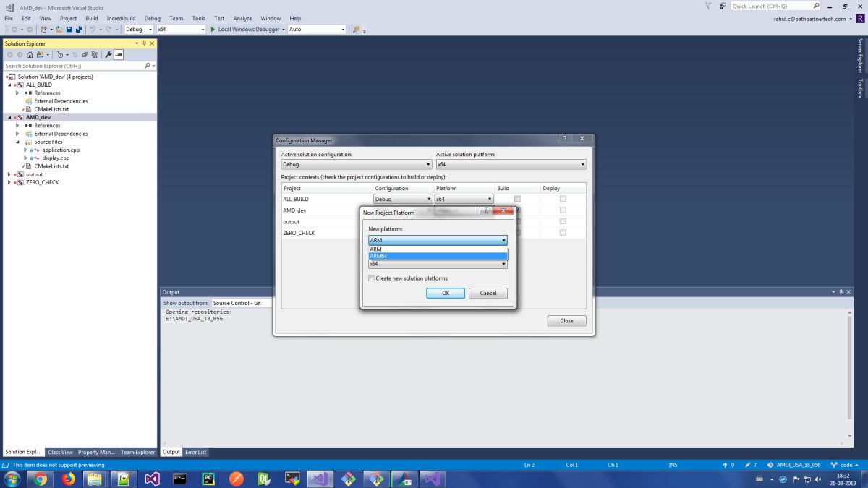Open ALL_BUILD configuration Debug dropdown

click(x=403, y=199)
